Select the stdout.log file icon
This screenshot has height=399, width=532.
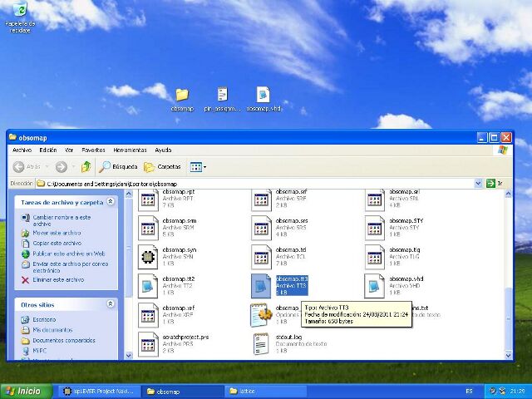click(261, 343)
